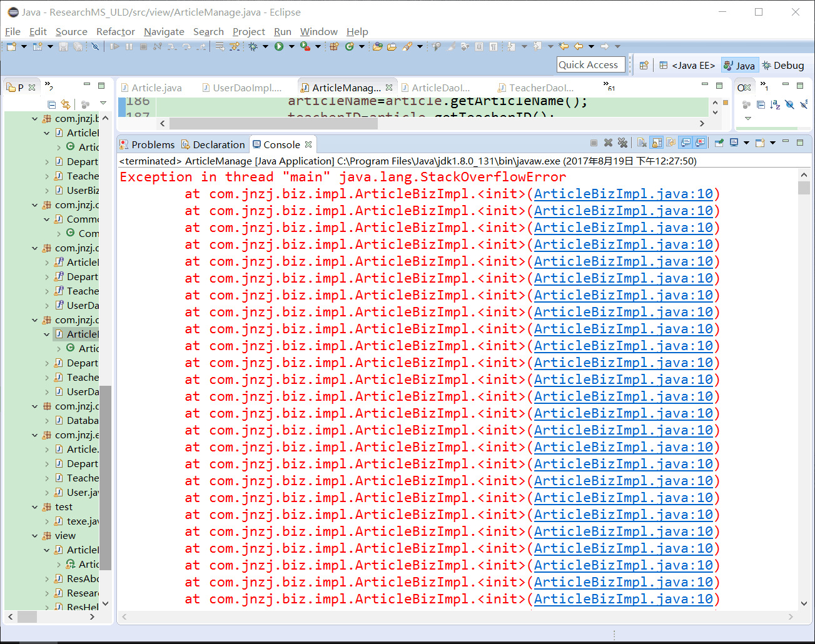Select the test package in the tree
815x644 pixels.
63,507
